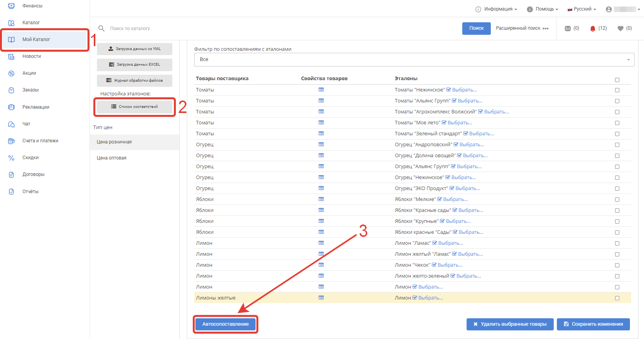Image resolution: width=644 pixels, height=339 pixels.
Task: Open the Русский language dropdown
Action: (582, 9)
